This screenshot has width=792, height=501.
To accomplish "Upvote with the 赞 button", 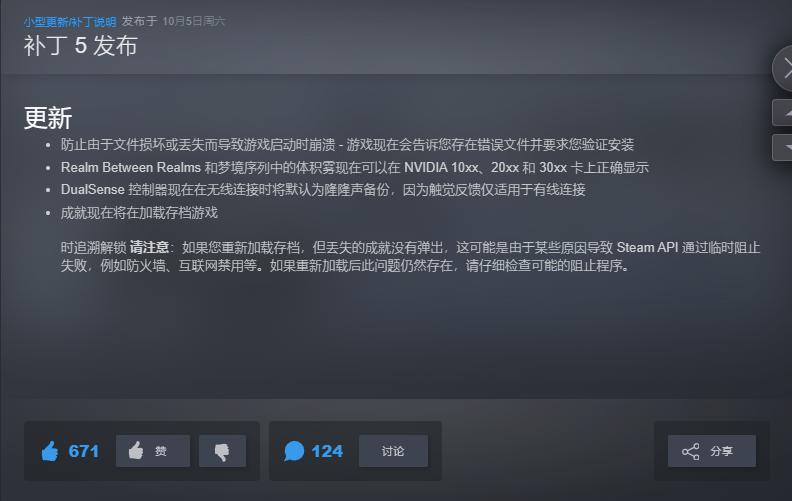I will pos(153,451).
